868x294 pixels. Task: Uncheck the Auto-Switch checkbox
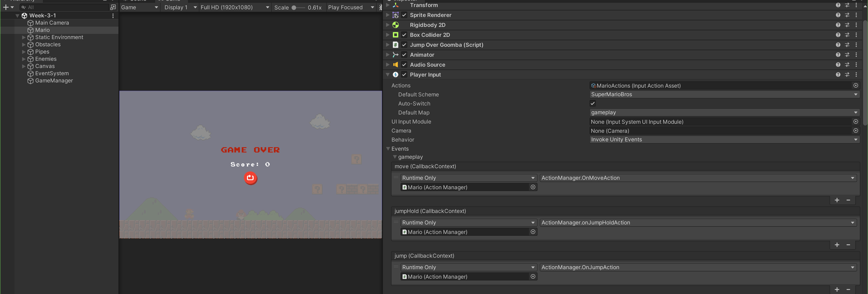[x=593, y=103]
